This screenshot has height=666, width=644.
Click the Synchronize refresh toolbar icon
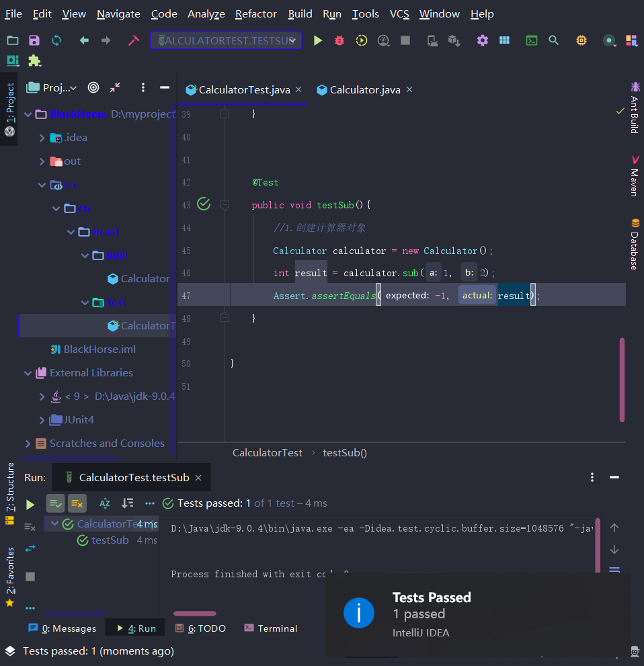tap(56, 40)
